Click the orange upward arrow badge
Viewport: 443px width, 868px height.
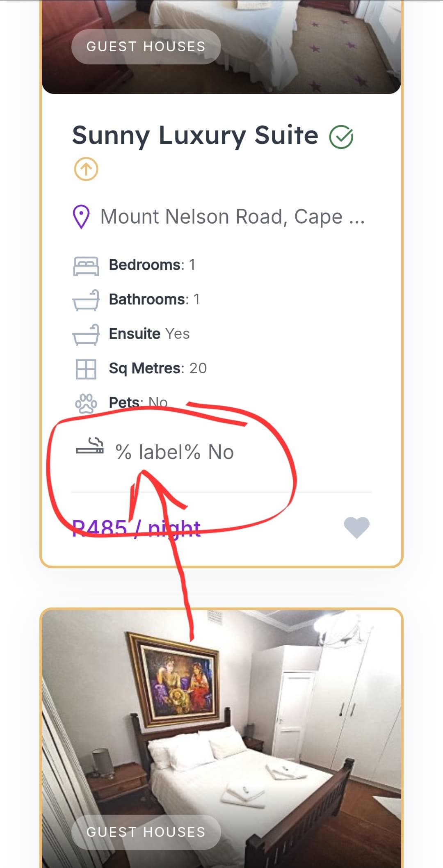point(86,169)
